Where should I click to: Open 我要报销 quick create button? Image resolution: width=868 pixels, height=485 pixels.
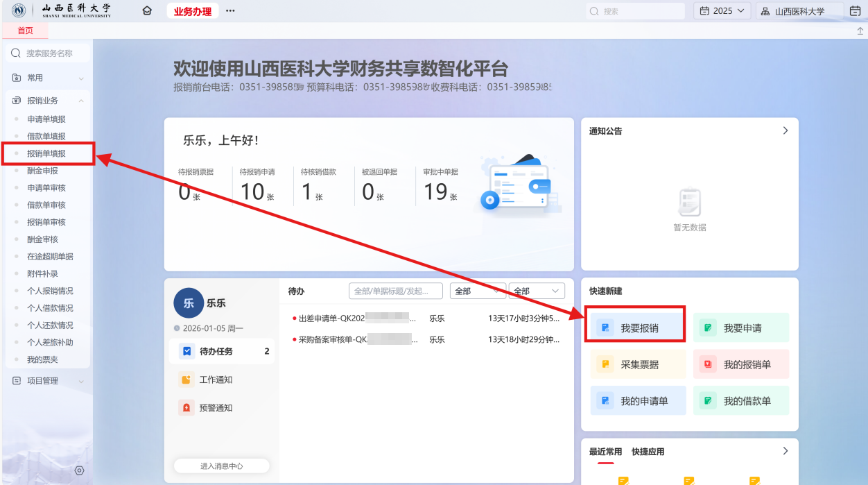coord(635,327)
